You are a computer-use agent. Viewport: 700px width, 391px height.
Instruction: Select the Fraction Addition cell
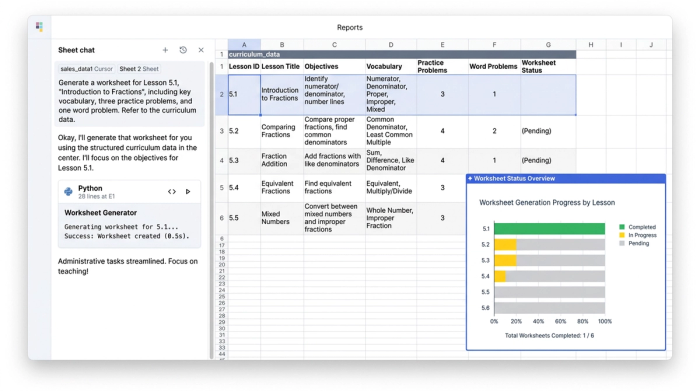[282, 160]
